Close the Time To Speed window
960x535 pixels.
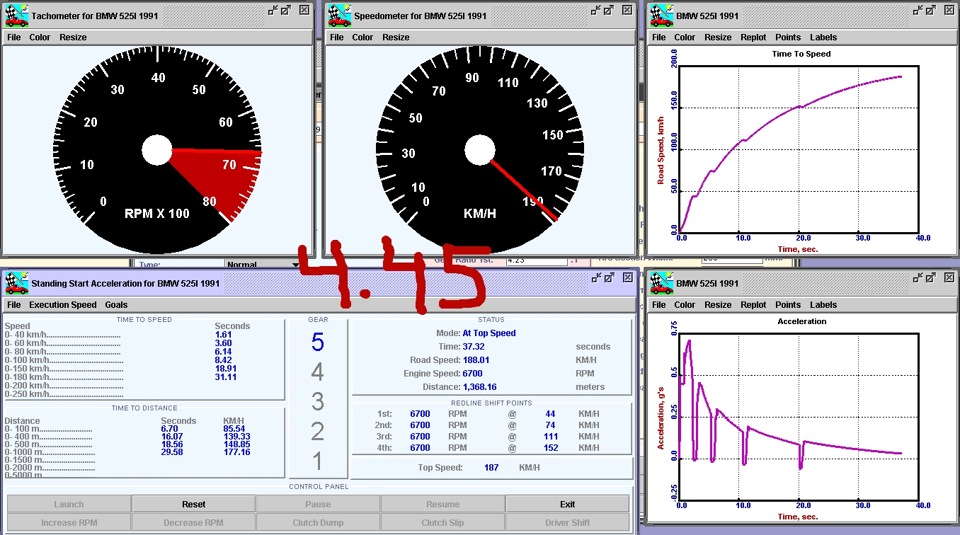[x=949, y=10]
